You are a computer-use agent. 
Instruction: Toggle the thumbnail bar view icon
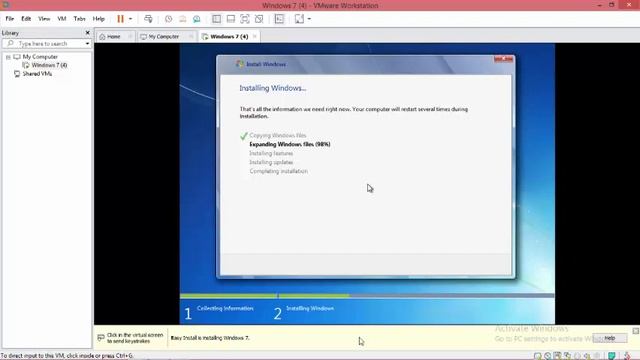coord(231,19)
